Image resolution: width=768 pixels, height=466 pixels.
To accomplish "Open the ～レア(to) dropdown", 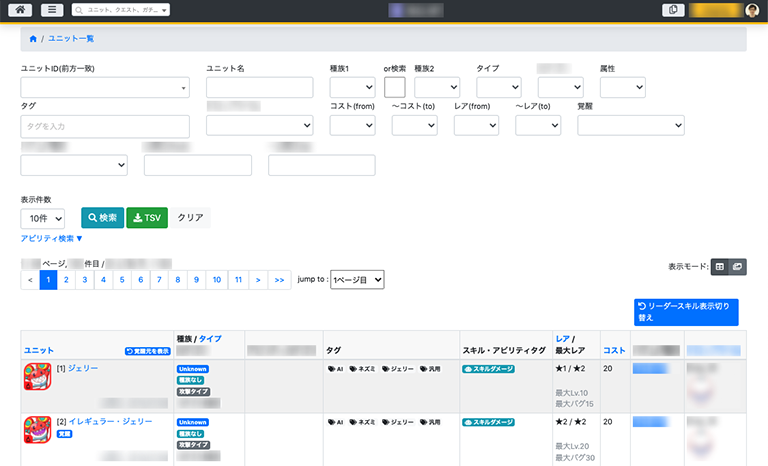I will (538, 125).
